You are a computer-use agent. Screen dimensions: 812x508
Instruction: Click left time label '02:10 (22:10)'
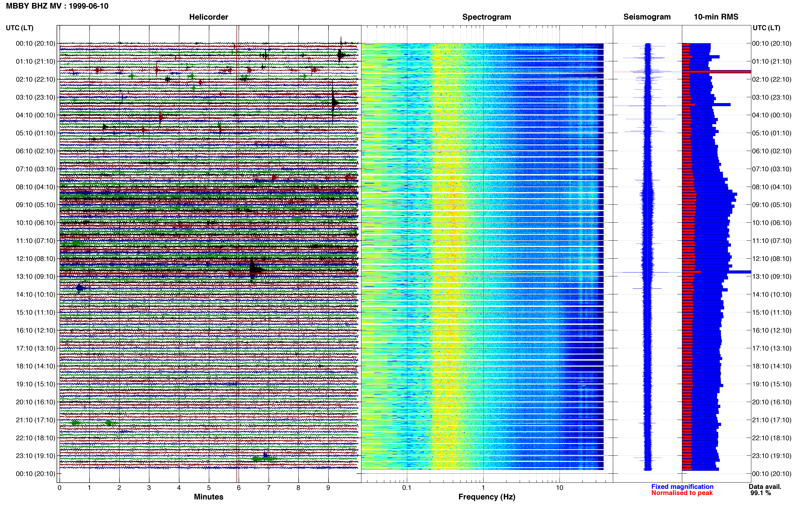point(36,79)
